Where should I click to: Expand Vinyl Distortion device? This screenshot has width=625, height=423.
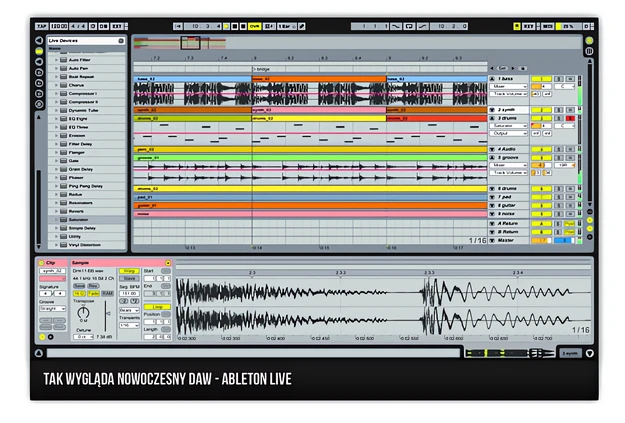click(56, 245)
